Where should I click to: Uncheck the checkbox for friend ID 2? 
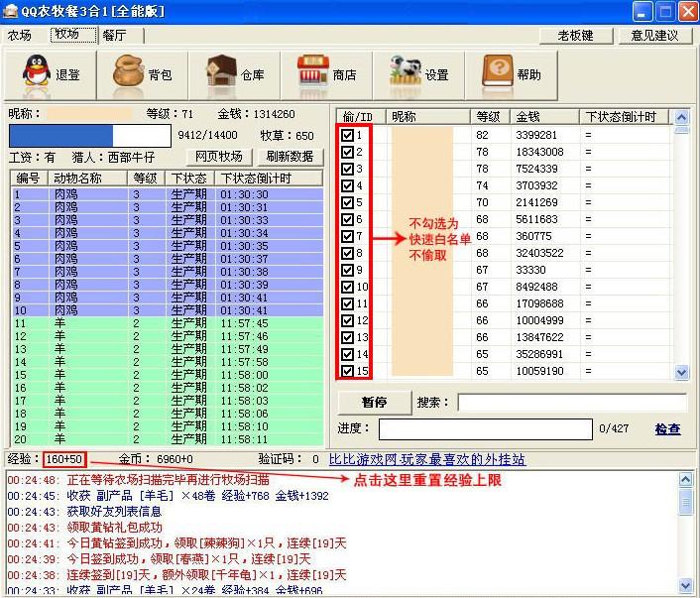point(347,153)
